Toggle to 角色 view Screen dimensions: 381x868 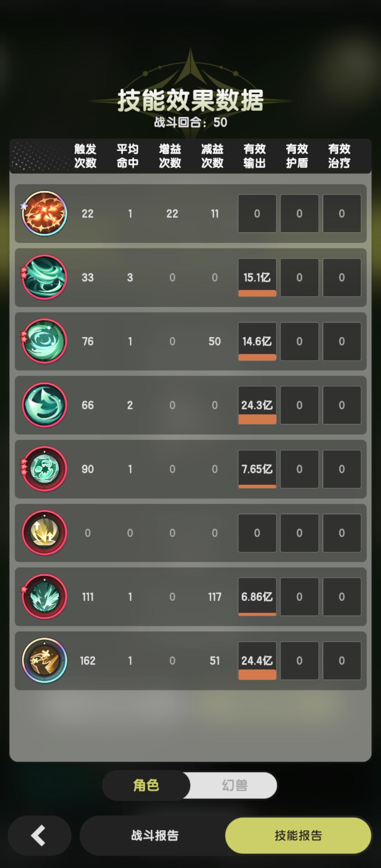coord(146,785)
